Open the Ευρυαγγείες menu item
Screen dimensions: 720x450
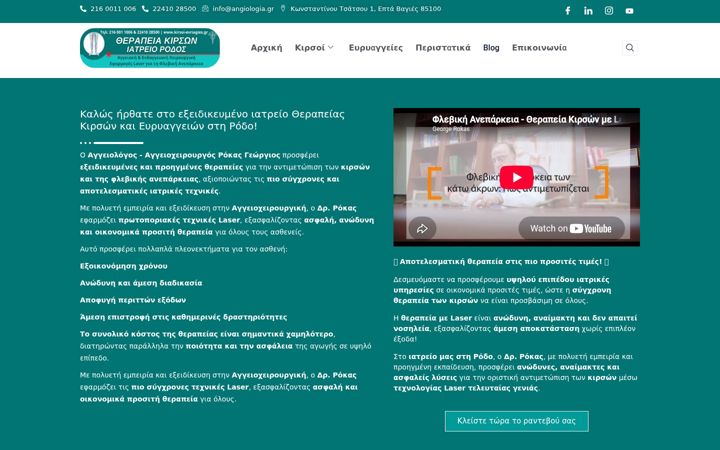coord(376,48)
